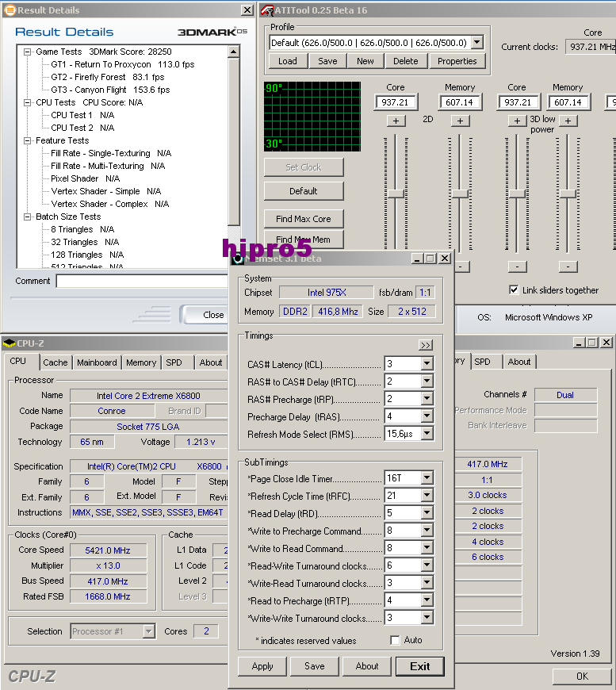
Task: Click the MemSet expand timings arrow button
Action: click(426, 345)
